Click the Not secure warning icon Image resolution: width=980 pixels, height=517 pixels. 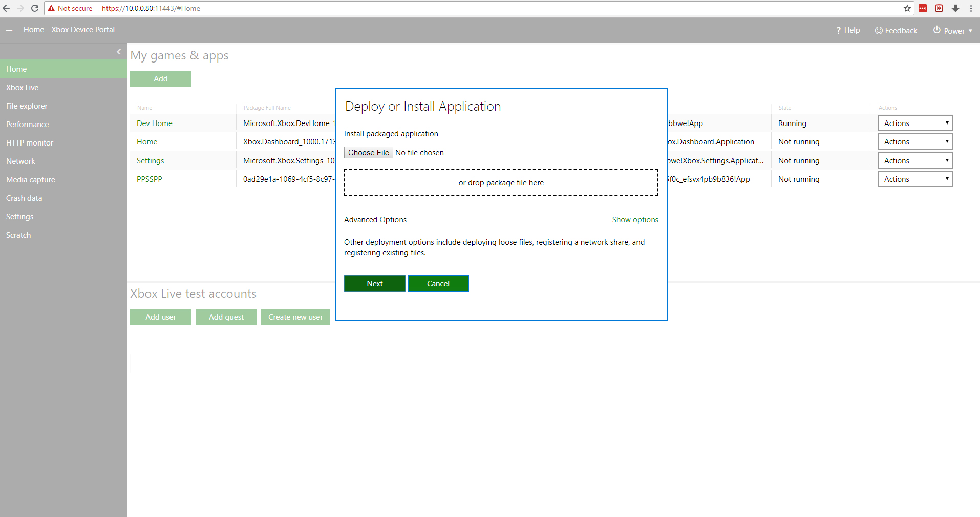coord(51,8)
